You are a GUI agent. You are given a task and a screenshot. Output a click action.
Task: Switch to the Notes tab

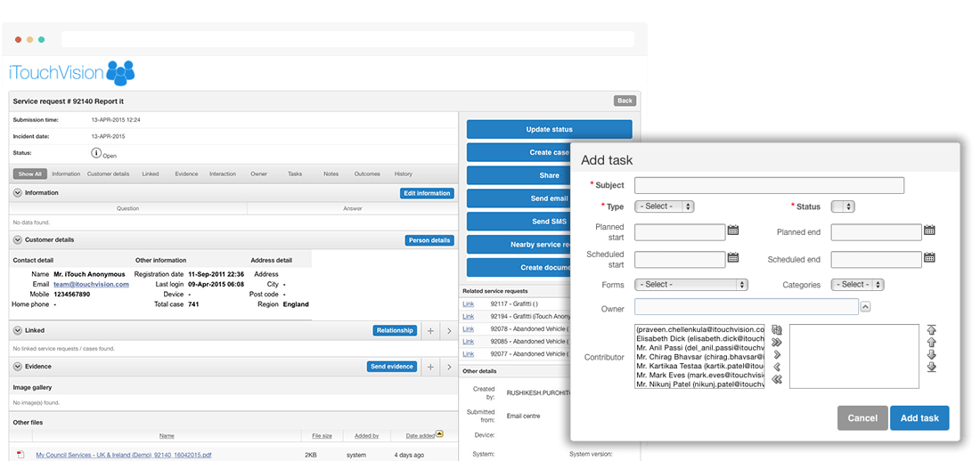point(331,174)
